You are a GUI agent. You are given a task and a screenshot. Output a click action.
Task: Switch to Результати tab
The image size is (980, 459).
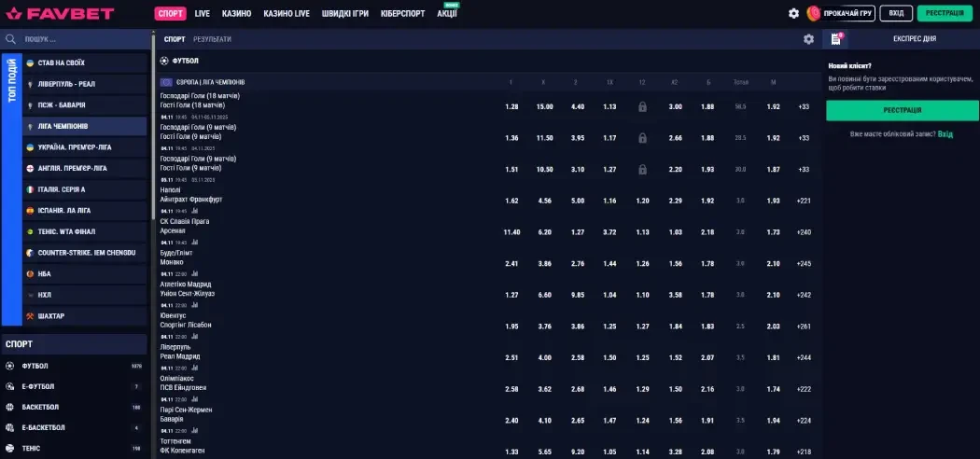[212, 39]
